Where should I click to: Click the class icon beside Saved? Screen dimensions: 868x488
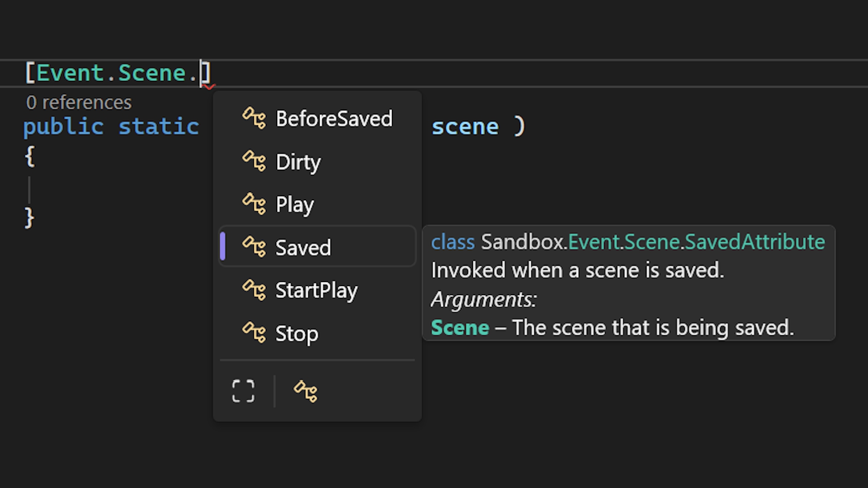[x=254, y=247]
